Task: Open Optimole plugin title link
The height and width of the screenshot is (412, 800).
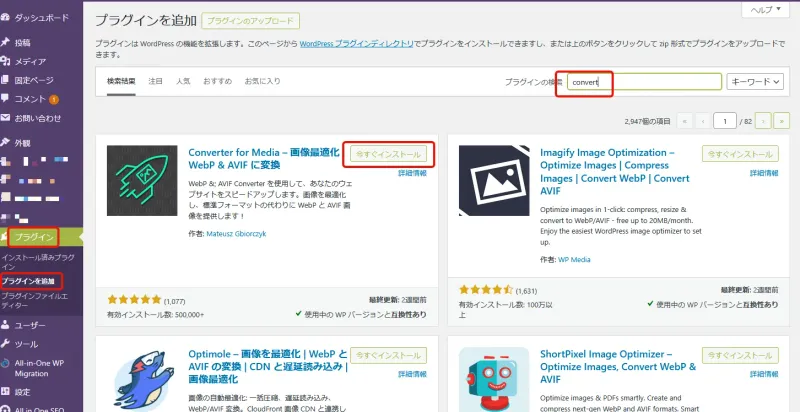Action: pos(268,367)
